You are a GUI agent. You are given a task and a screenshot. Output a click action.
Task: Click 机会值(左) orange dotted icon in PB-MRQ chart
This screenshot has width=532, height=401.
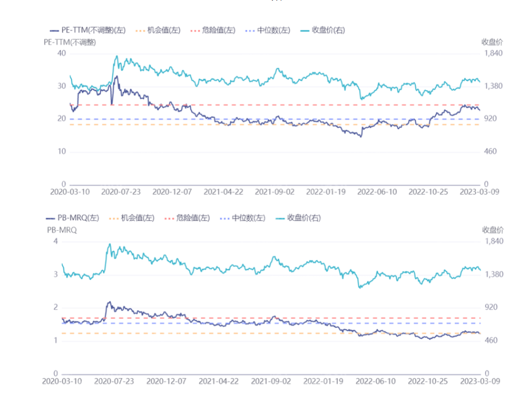114,218
